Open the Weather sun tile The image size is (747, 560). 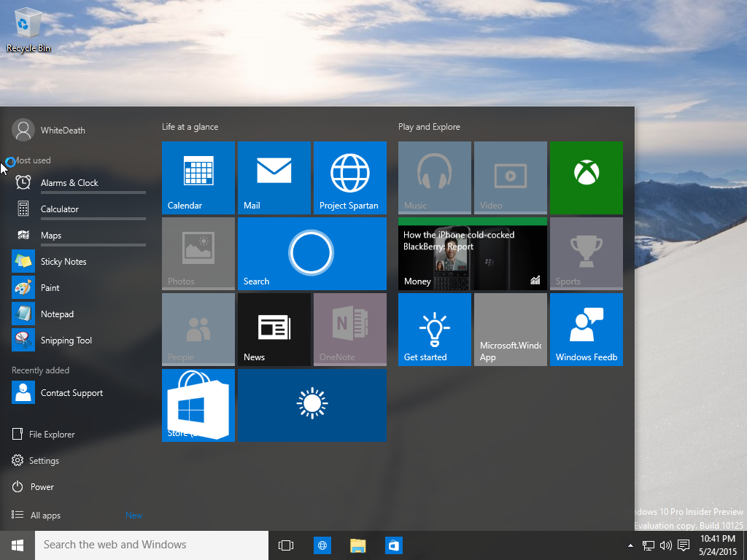(x=312, y=405)
